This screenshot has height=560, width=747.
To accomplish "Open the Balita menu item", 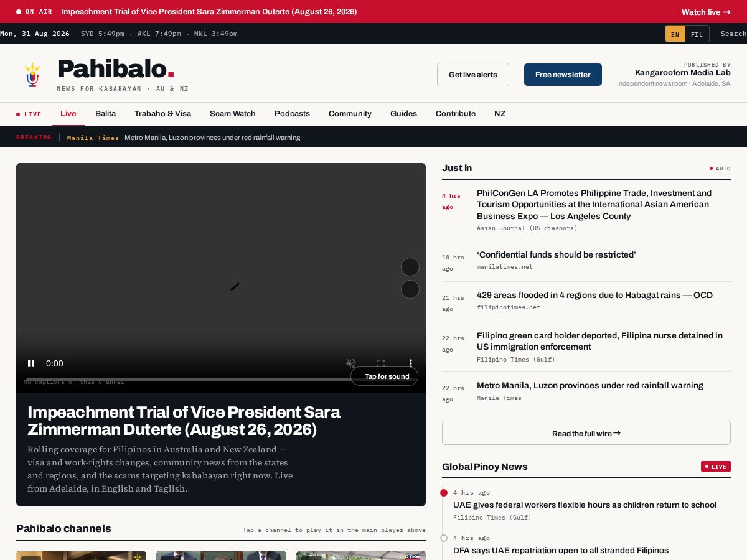I will [x=106, y=114].
